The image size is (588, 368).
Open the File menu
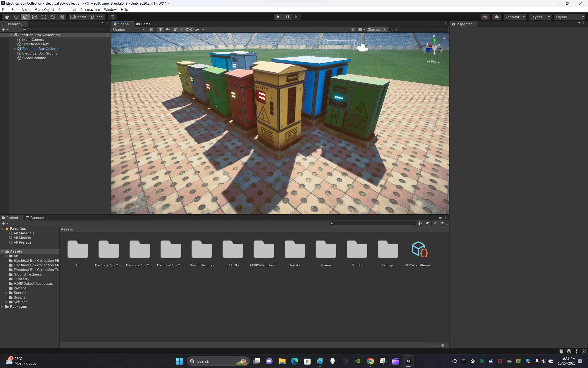pyautogui.click(x=5, y=9)
